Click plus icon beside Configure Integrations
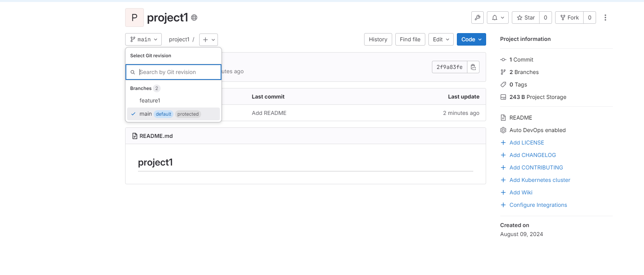The height and width of the screenshot is (275, 644). [x=503, y=205]
